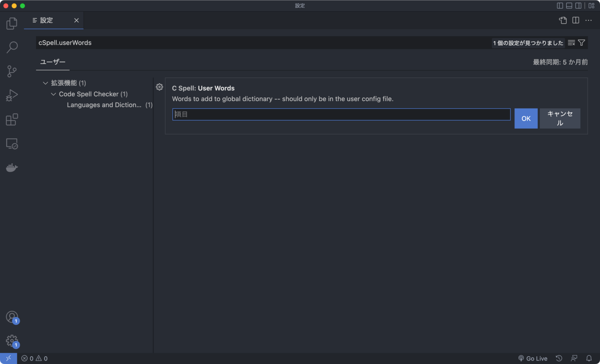Open the Docker extension panel
Image resolution: width=600 pixels, height=364 pixels.
pos(12,167)
